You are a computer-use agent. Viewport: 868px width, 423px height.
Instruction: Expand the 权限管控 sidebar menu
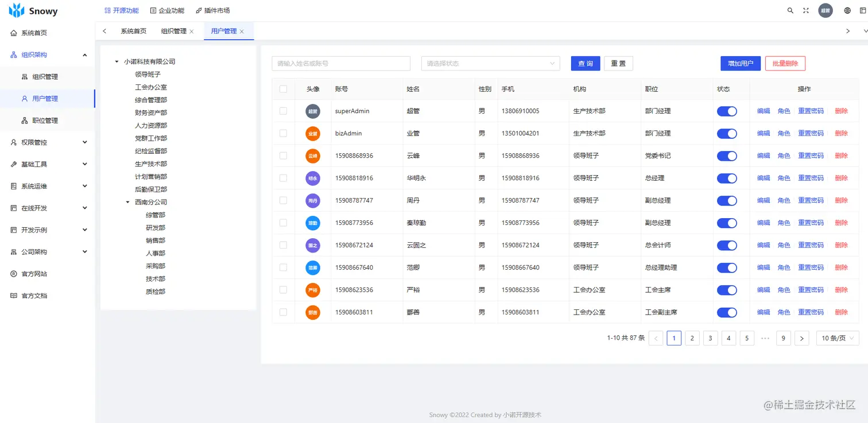tap(48, 142)
